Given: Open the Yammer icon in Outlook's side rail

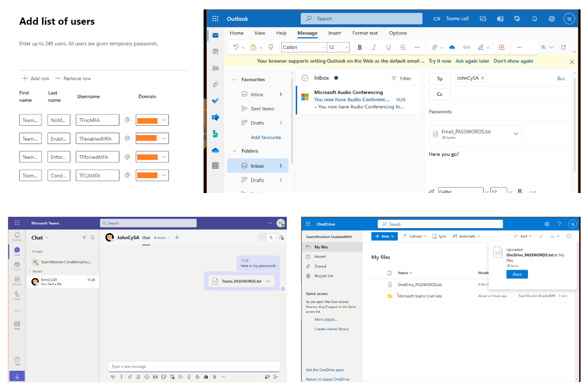Looking at the screenshot, I should 215,117.
